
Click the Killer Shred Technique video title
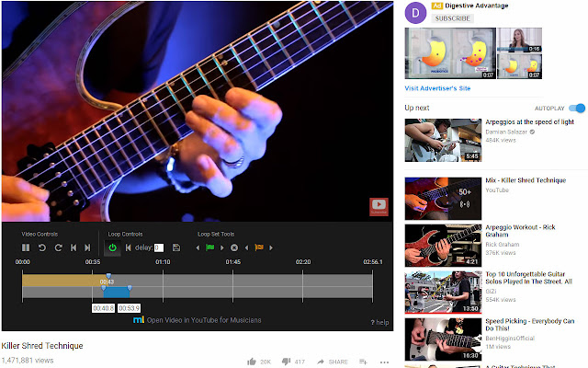point(42,346)
